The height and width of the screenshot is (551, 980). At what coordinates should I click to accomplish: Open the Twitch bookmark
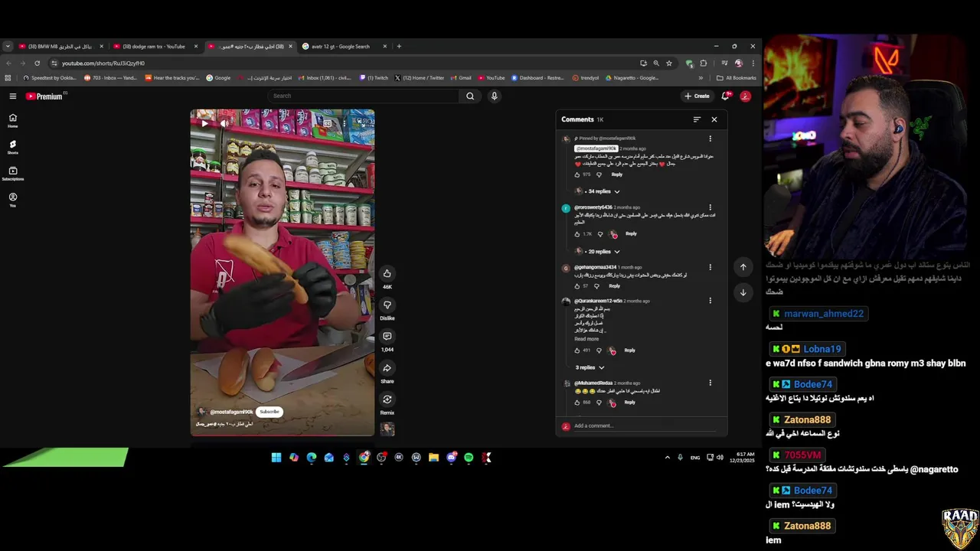point(374,77)
